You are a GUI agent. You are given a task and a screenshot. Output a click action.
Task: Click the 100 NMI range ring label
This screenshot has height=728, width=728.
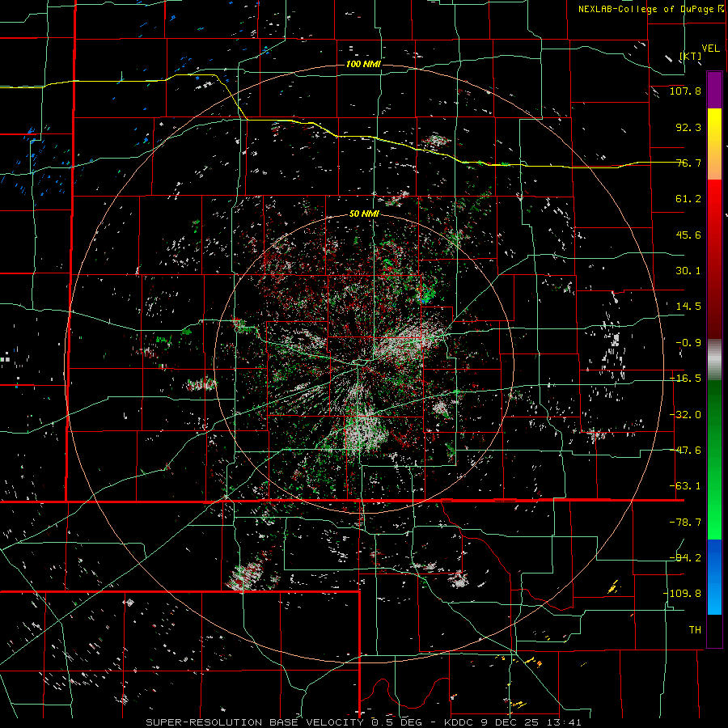[363, 64]
